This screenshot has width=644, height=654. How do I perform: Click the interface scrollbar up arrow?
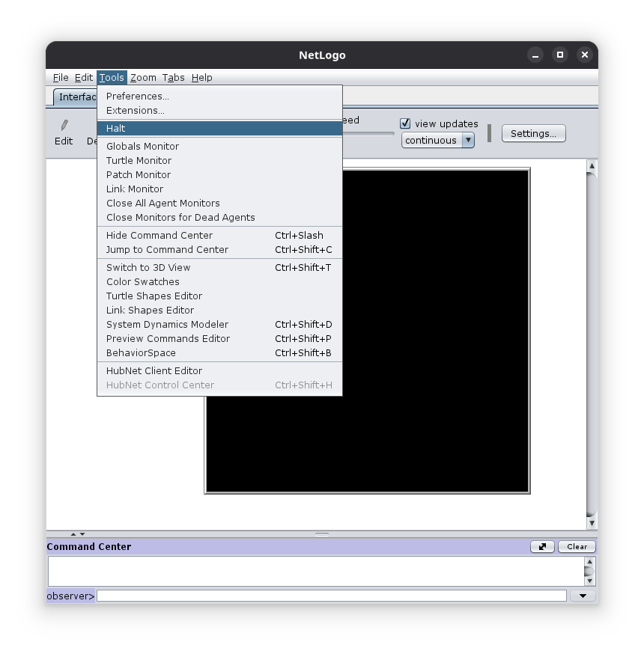pos(591,165)
